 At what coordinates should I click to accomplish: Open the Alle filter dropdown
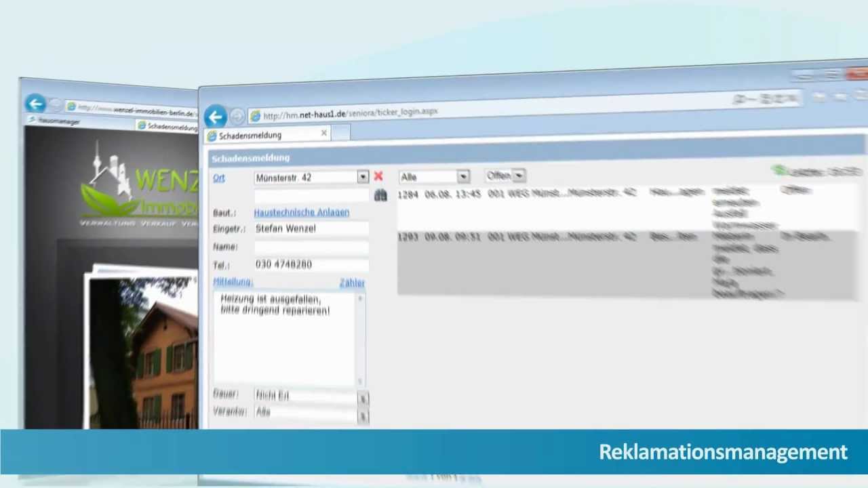click(463, 176)
